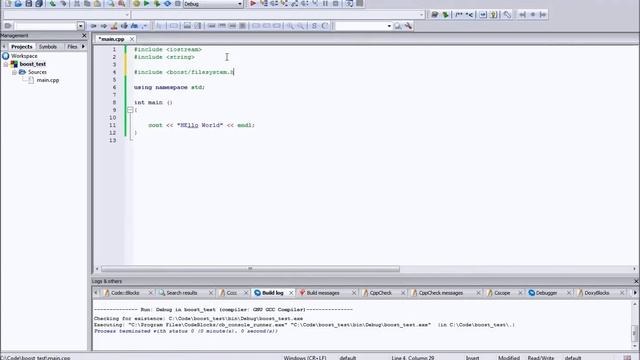This screenshot has height=360, width=640.
Task: Open the CppCheck log tab
Action: coord(380,293)
